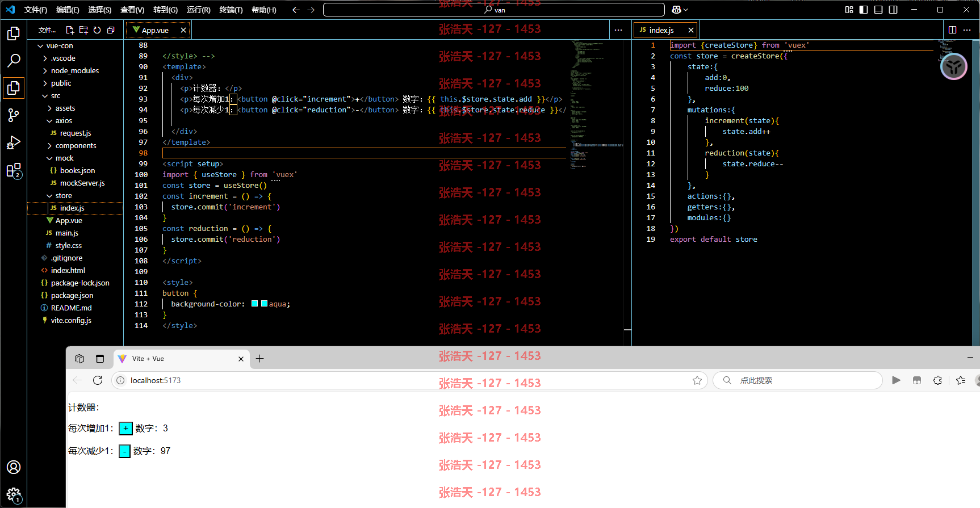Open the Extensions view
Screen dimensions: 980x508
click(x=14, y=170)
